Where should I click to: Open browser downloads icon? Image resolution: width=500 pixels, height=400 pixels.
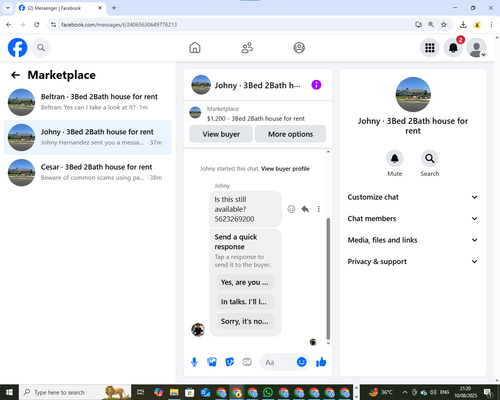(x=463, y=24)
